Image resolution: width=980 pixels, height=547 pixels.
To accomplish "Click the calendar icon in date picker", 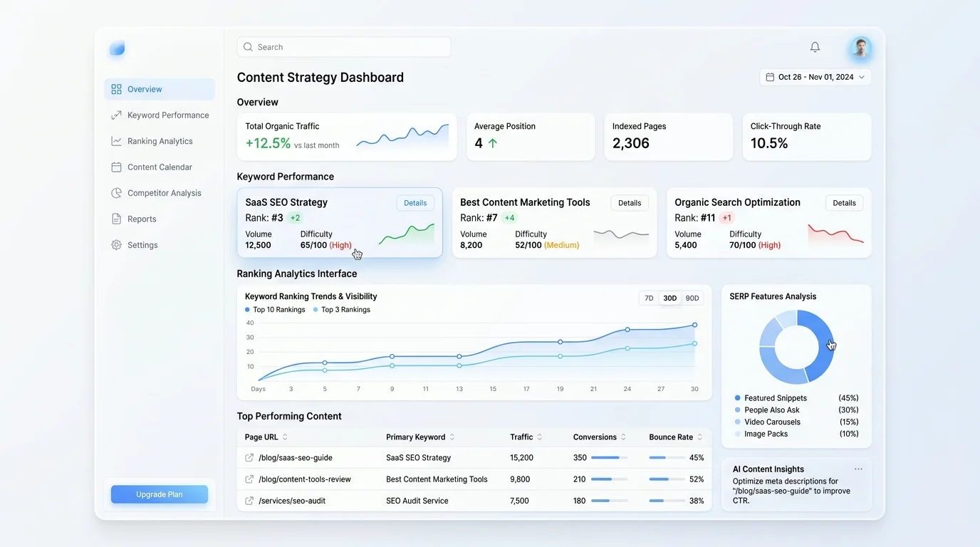I will coord(770,77).
